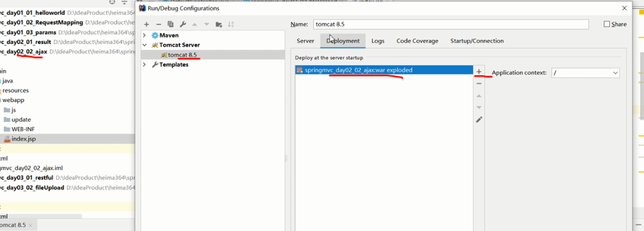
Task: Switch to the Logs tab
Action: tap(378, 41)
